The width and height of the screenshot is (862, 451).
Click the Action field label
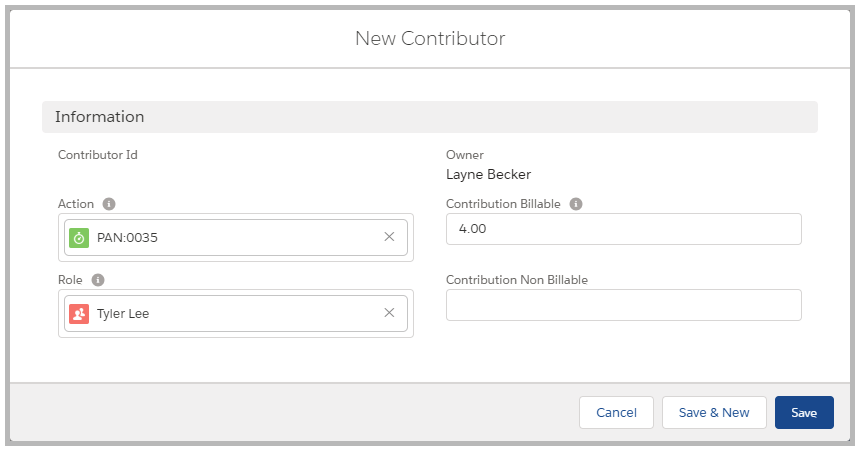[76, 204]
